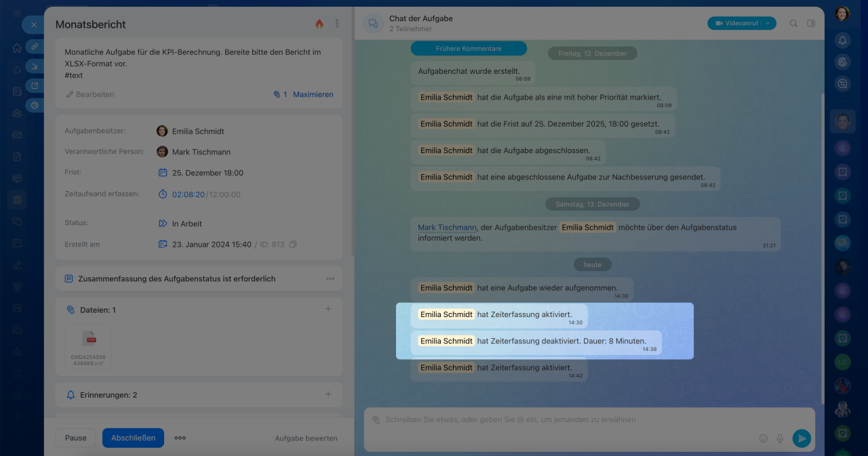Click the spiral icon below the notification bell
868x456 pixels.
tap(842, 62)
